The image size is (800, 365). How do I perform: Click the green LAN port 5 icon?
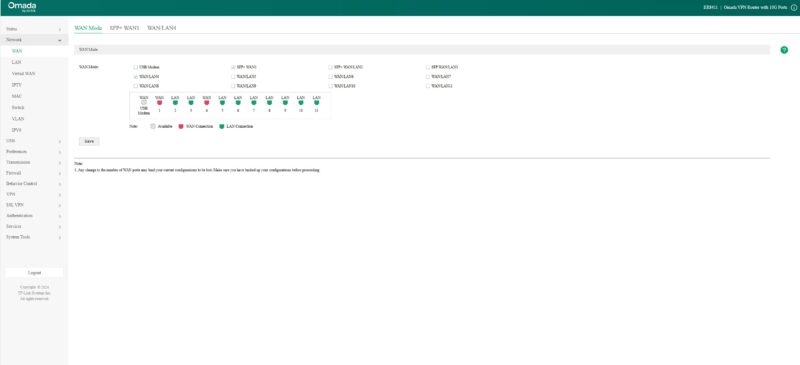tap(222, 103)
